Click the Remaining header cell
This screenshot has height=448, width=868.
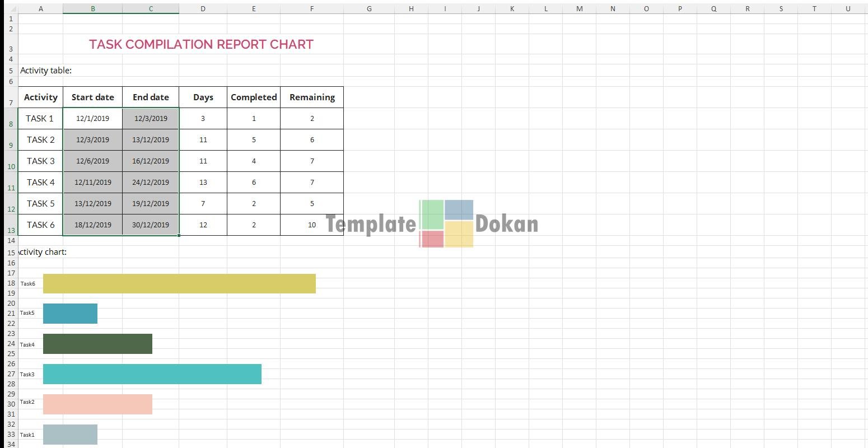pos(312,97)
